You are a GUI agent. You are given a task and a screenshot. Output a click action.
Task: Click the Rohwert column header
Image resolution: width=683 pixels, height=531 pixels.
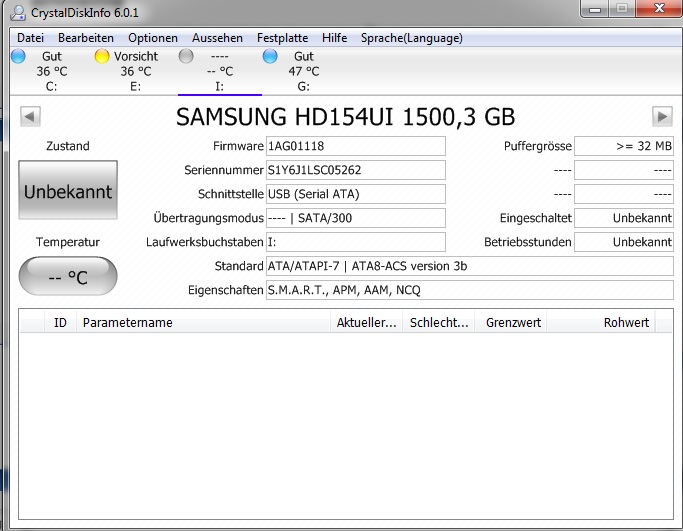(601, 323)
